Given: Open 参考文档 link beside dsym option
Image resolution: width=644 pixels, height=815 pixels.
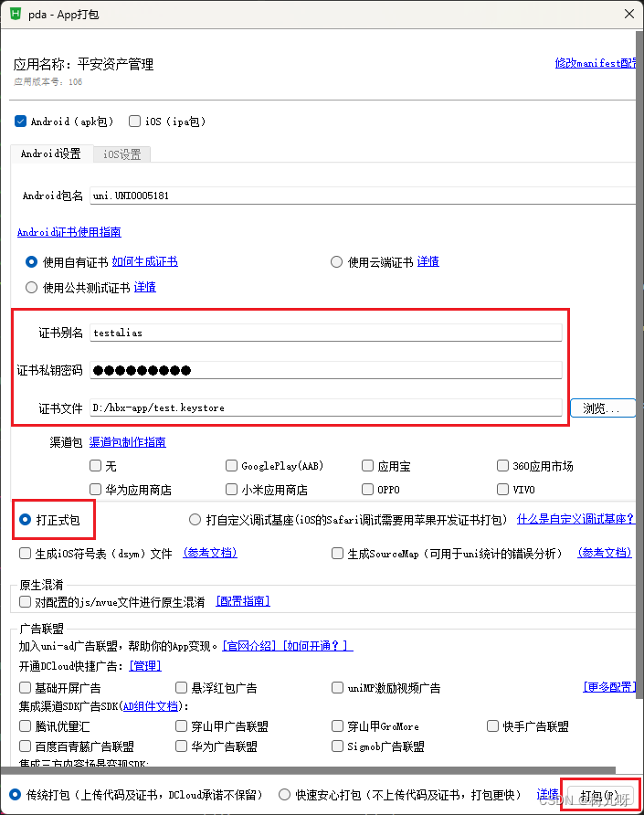Looking at the screenshot, I should click(210, 553).
